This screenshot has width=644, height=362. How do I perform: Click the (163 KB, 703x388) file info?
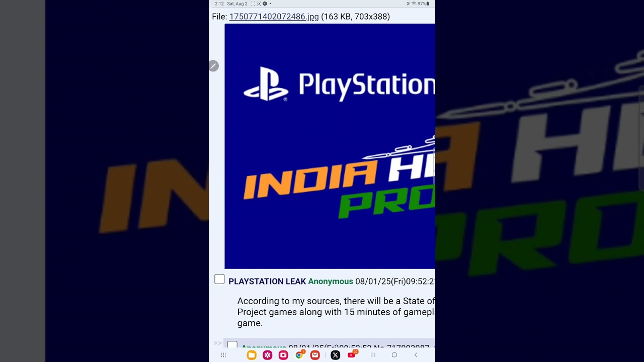click(x=356, y=17)
